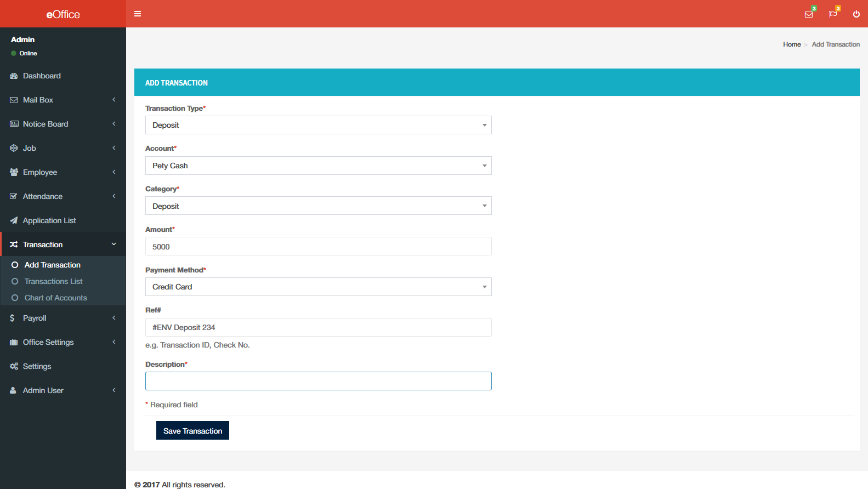Image resolution: width=868 pixels, height=489 pixels.
Task: Open the Category dropdown
Action: tap(318, 206)
